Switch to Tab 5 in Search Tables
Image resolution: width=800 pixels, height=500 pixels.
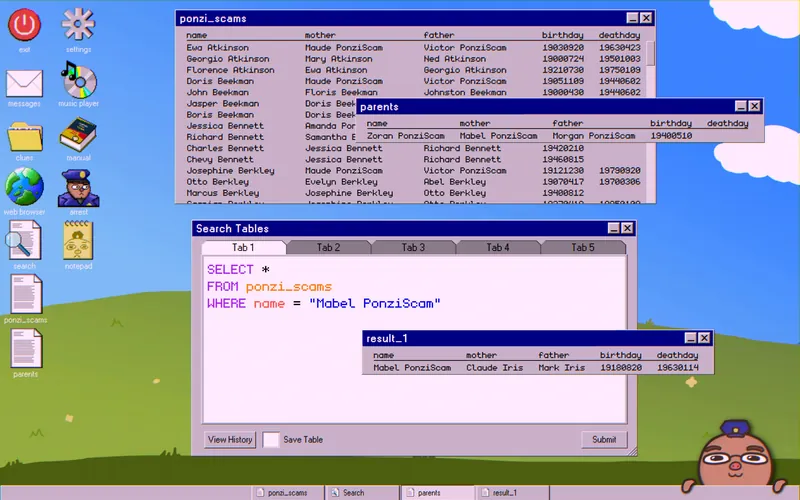pos(583,247)
